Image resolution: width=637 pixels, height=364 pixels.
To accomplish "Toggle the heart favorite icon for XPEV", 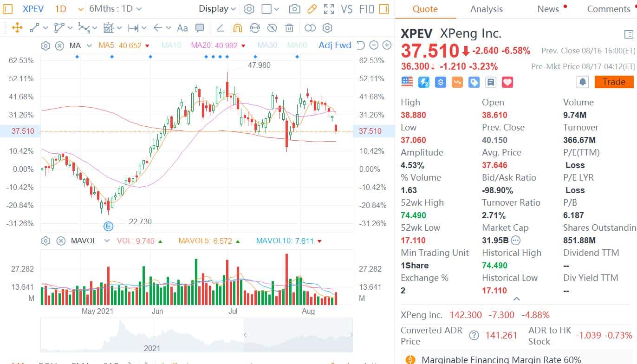I will click(x=507, y=82).
